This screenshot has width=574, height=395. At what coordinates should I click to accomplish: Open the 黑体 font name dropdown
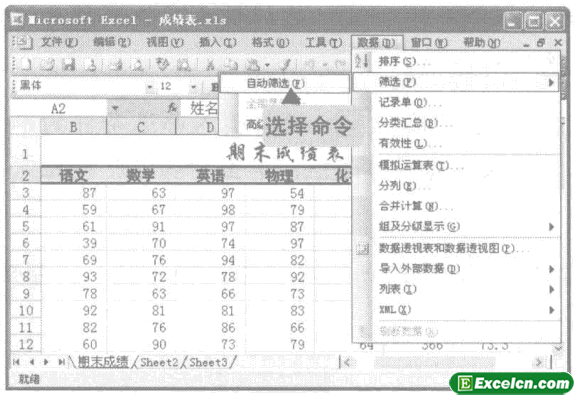(149, 87)
